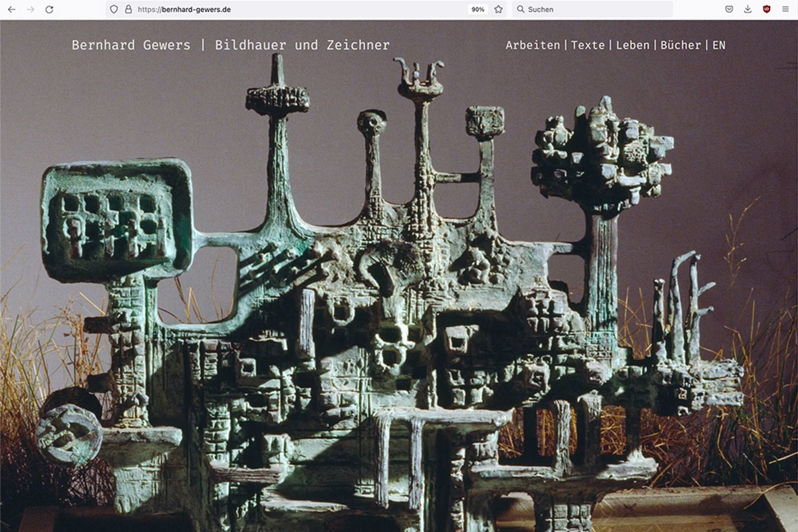Viewport: 798px width, 532px height.
Task: Open the Texte navigation link
Action: tap(588, 45)
